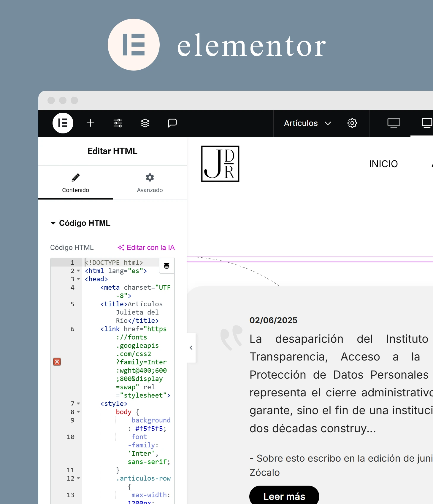Open dynamic tags database icon in code editor

167,266
